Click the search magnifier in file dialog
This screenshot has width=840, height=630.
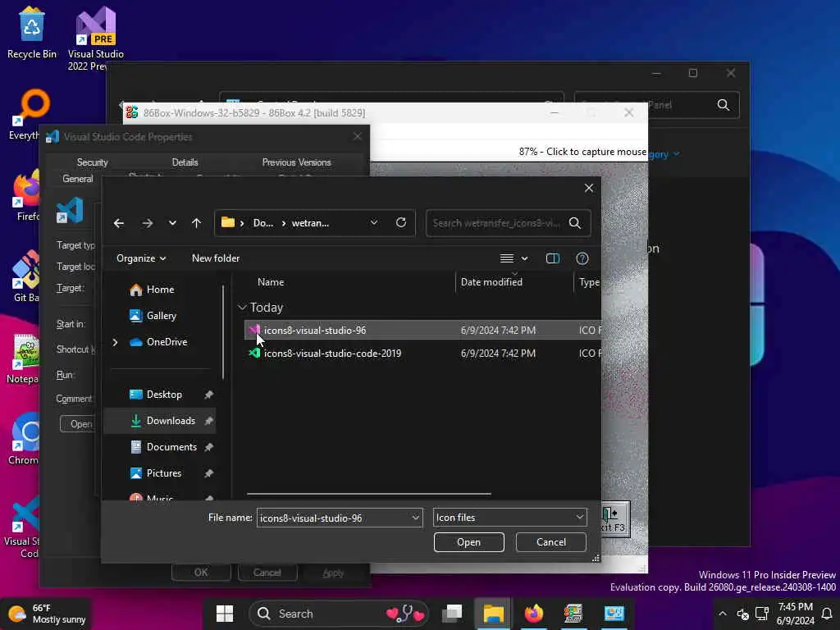575,223
